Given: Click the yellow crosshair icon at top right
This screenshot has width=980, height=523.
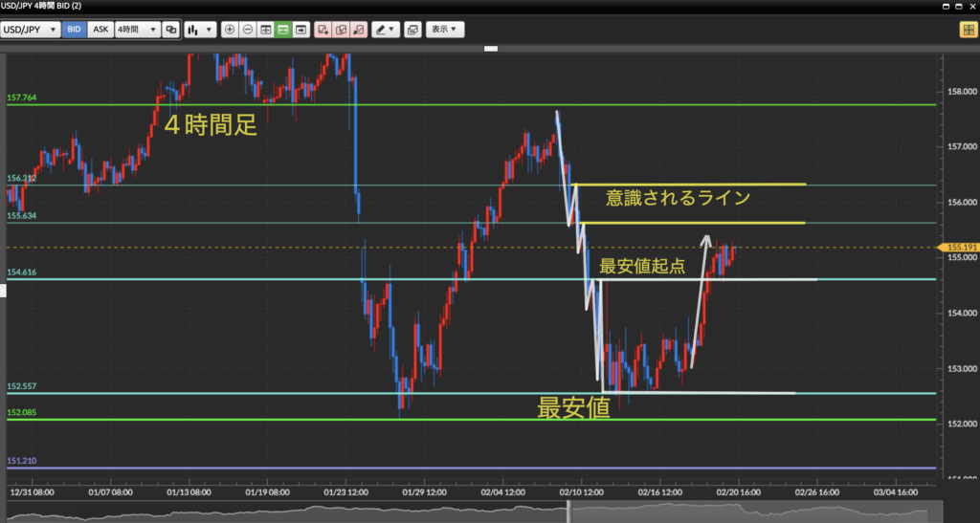Looking at the screenshot, I should click(x=968, y=30).
